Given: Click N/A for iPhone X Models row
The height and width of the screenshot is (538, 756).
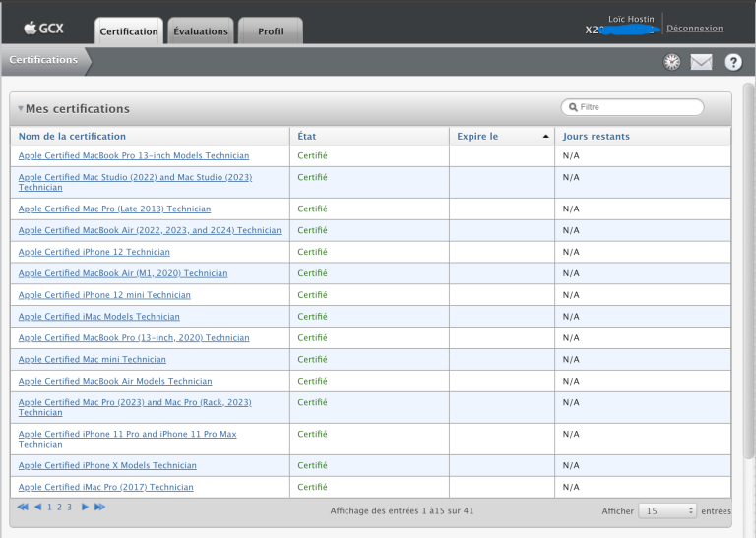Looking at the screenshot, I should 571,465.
